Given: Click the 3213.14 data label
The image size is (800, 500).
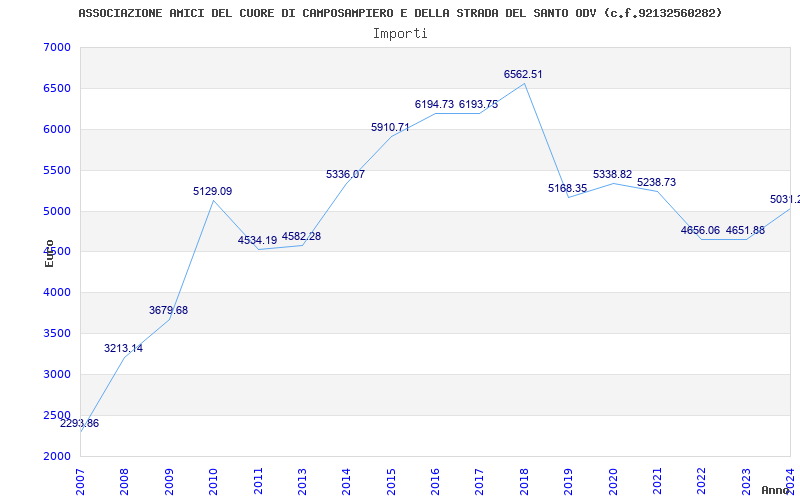Looking at the screenshot, I should click(123, 348).
